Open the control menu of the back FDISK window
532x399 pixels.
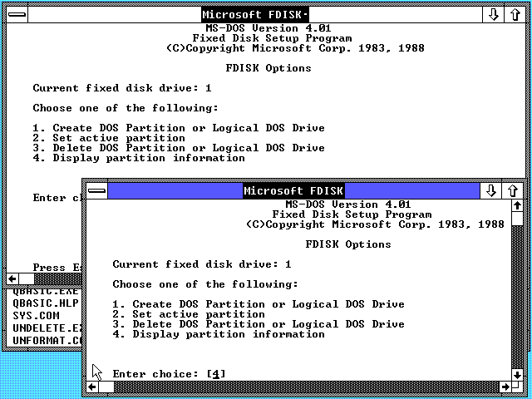coord(17,15)
